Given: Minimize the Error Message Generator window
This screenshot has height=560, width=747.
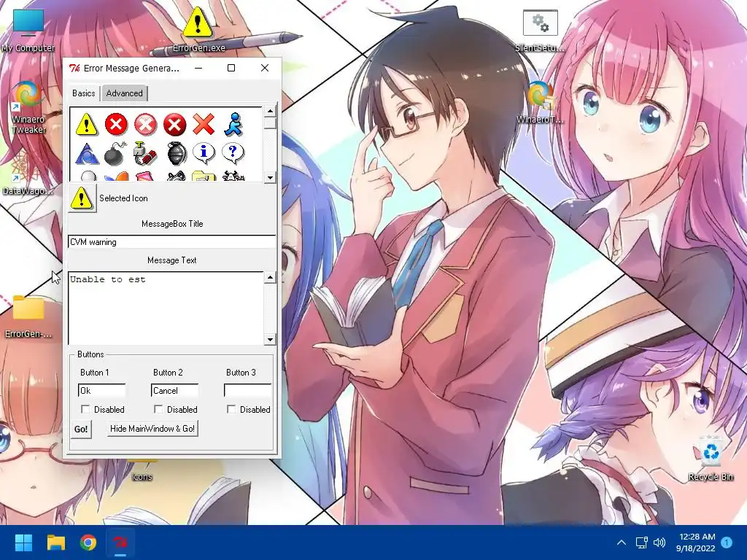Looking at the screenshot, I should (198, 68).
